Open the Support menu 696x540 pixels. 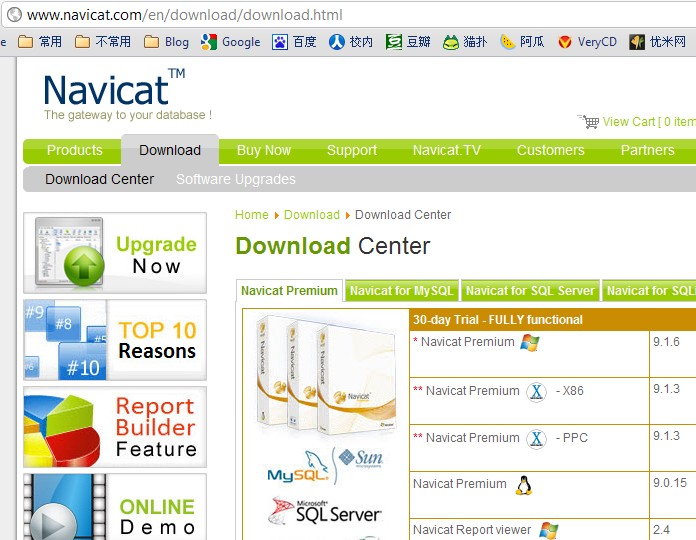[352, 150]
